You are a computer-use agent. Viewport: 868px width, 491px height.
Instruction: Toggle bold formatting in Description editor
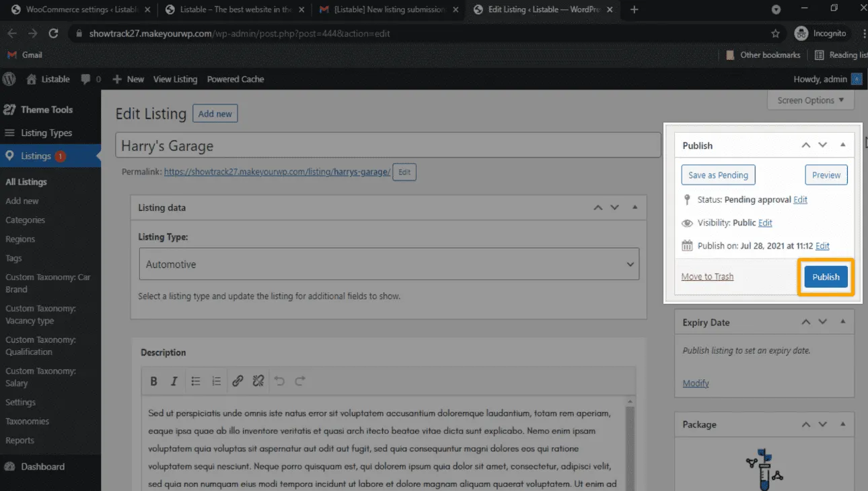click(153, 381)
